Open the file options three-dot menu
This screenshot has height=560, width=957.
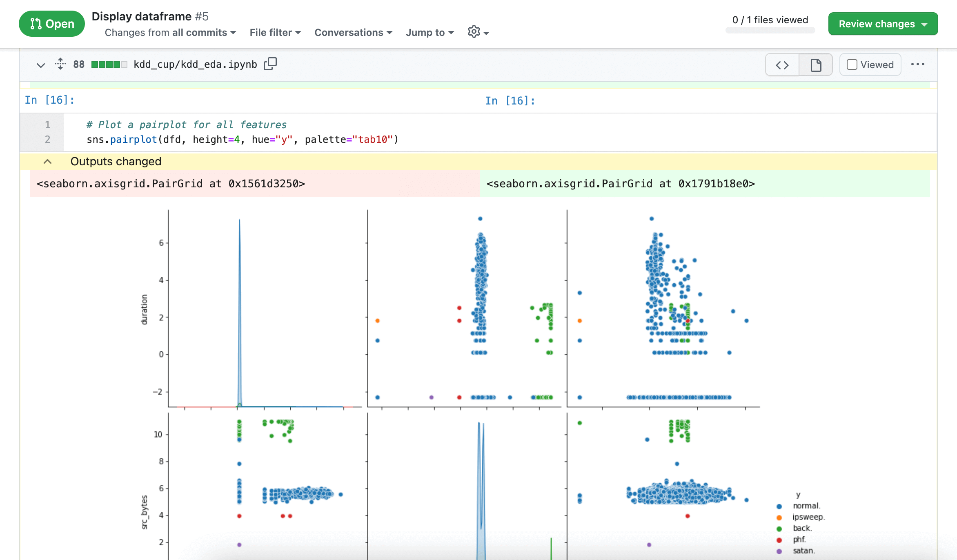(918, 64)
